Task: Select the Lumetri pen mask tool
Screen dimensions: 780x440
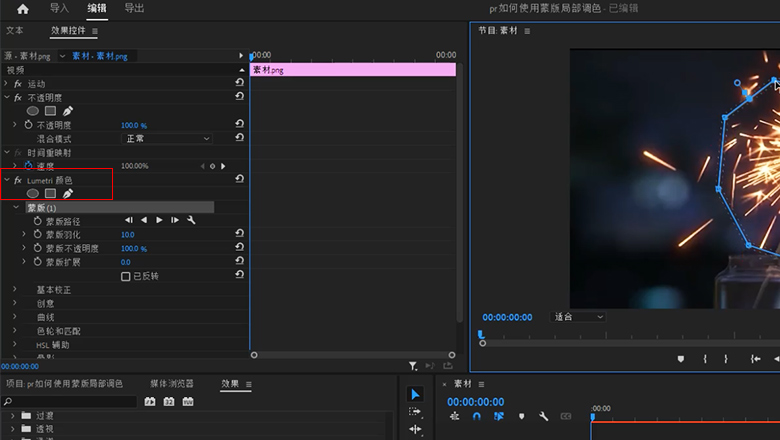Action: (x=68, y=193)
